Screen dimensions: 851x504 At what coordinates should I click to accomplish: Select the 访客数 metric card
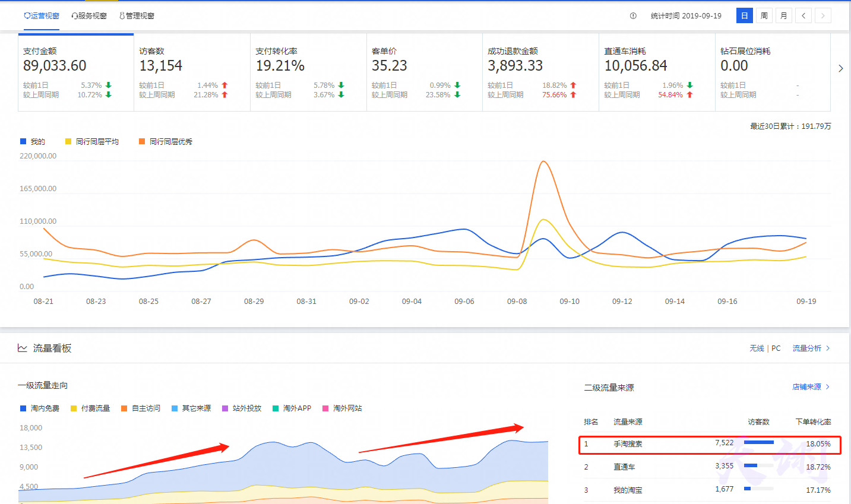coord(192,72)
